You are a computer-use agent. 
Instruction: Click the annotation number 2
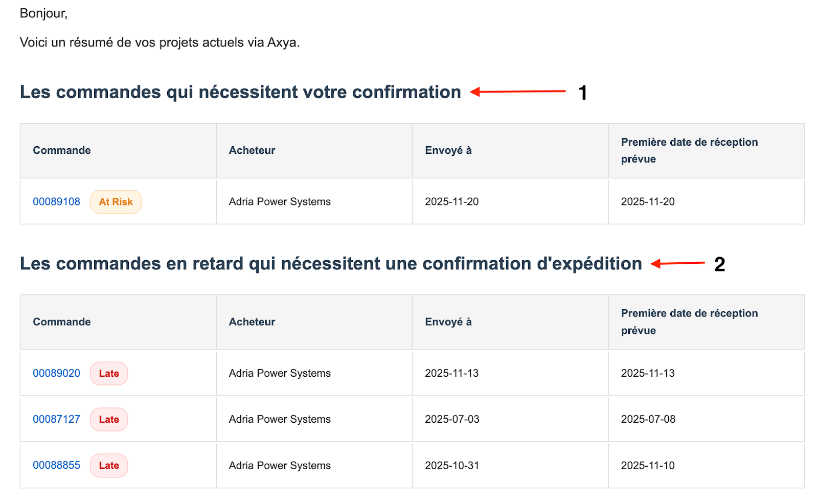pyautogui.click(x=719, y=264)
